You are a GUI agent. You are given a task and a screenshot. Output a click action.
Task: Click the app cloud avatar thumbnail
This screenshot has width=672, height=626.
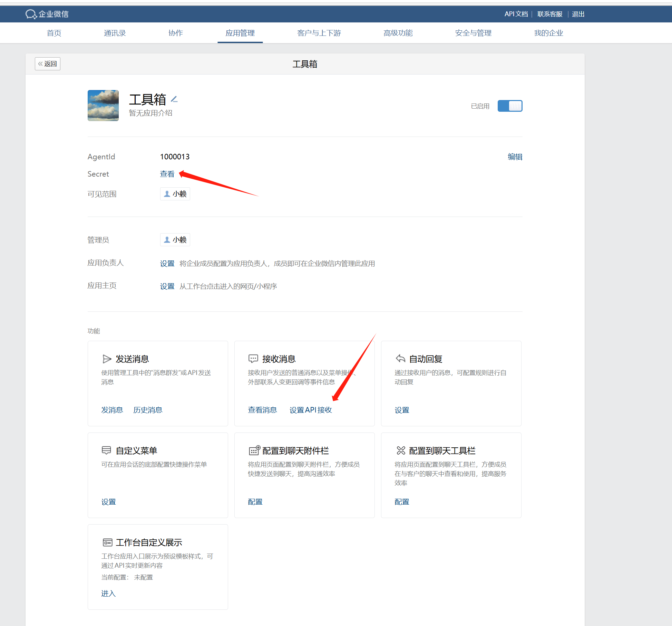[x=103, y=106]
